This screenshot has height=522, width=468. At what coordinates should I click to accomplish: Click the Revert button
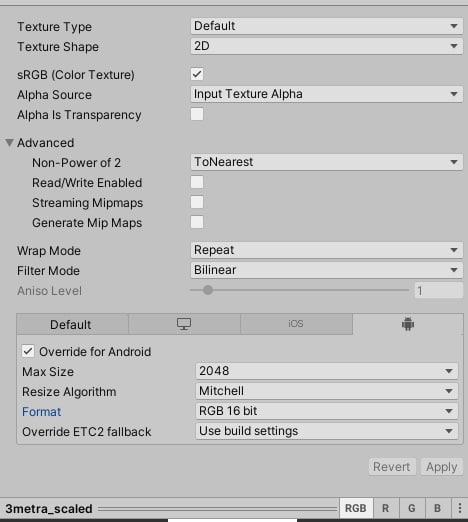(392, 467)
